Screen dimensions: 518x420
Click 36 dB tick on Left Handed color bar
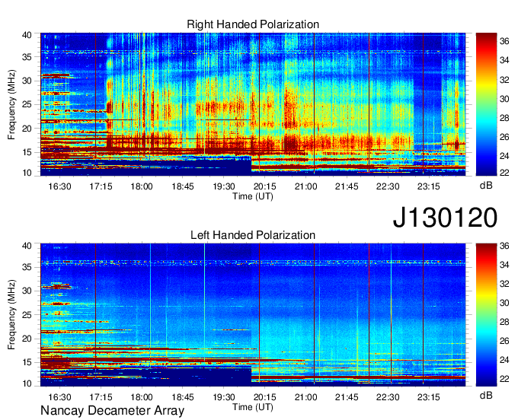[x=504, y=246]
